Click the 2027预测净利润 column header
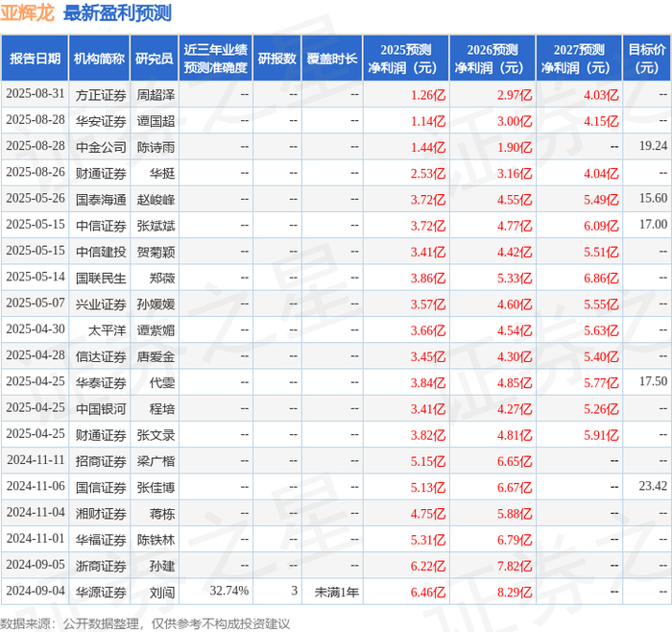This screenshot has width=672, height=632. pos(579,59)
